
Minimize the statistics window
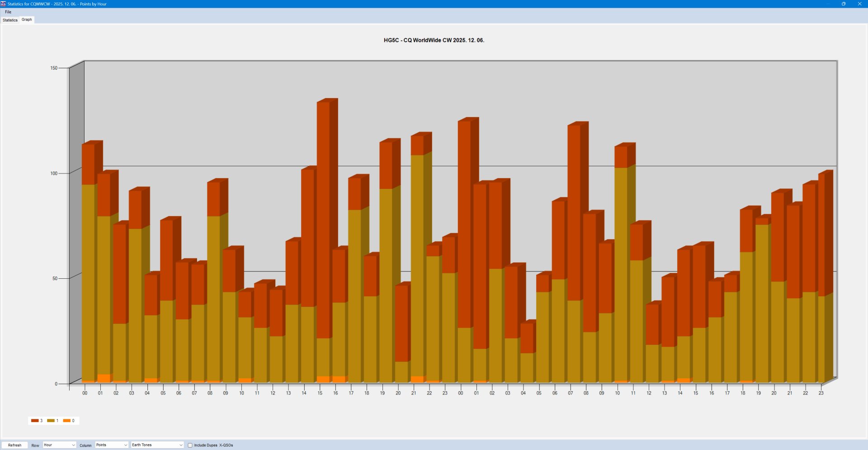[x=827, y=4]
